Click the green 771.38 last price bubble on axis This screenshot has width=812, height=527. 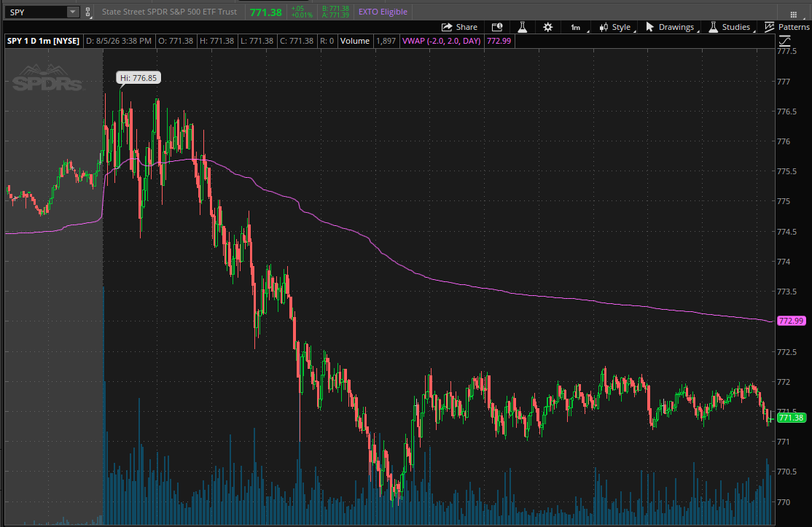(792, 418)
